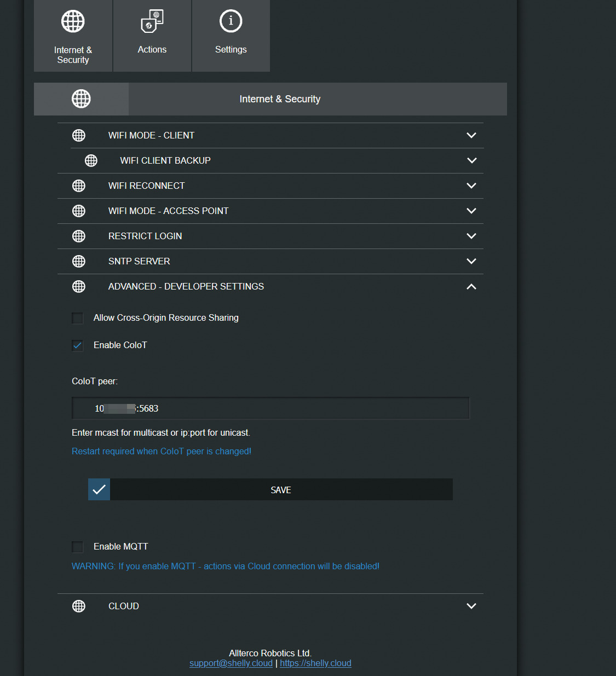Open the Actions tab
The image size is (616, 676).
point(152,36)
